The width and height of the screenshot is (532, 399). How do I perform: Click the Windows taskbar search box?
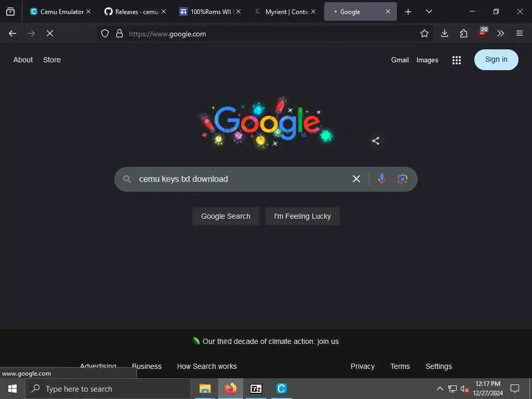(108, 389)
